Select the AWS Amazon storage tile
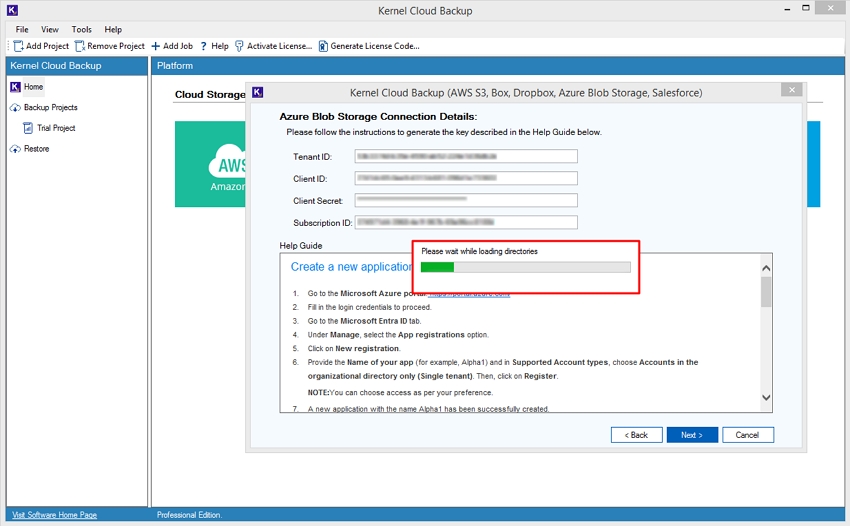The height and width of the screenshot is (526, 850). coord(210,164)
